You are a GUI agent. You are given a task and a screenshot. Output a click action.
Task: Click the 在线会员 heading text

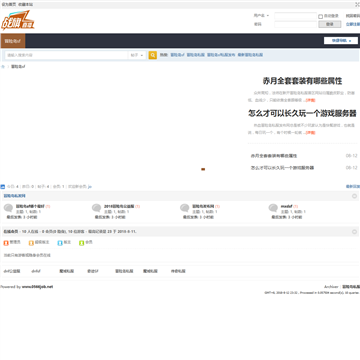point(11,232)
